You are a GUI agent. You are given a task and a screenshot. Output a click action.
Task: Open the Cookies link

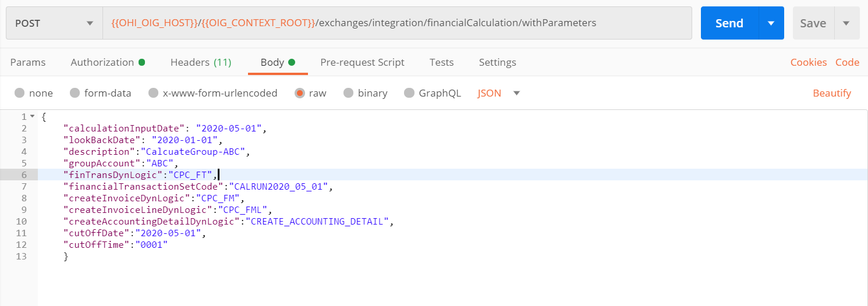click(x=809, y=62)
